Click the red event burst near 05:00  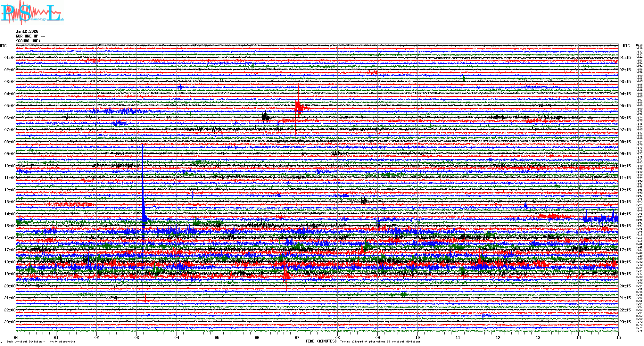tap(298, 107)
